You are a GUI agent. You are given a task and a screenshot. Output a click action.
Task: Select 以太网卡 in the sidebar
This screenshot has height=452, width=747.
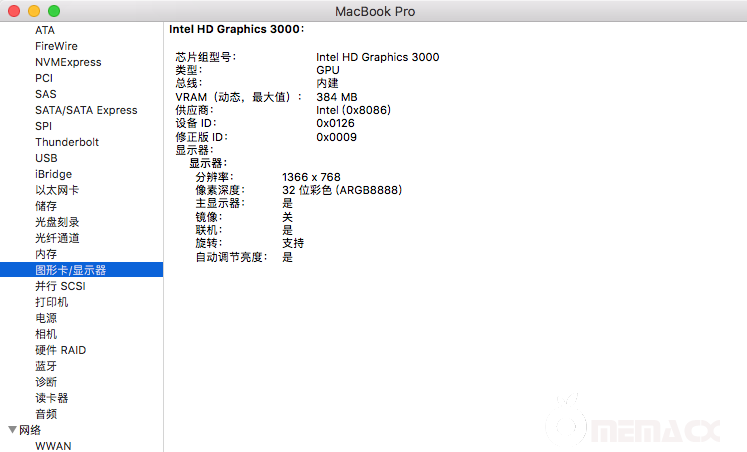[x=57, y=190]
